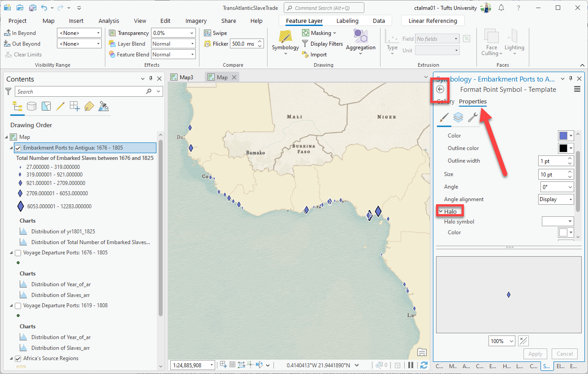
Task: Click the black Outline color swatch
Action: pos(563,148)
